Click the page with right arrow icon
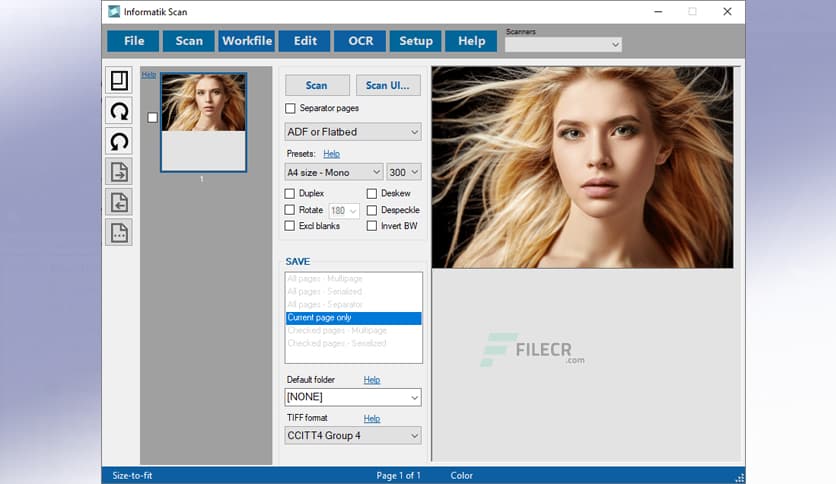This screenshot has width=836, height=484. 119,171
